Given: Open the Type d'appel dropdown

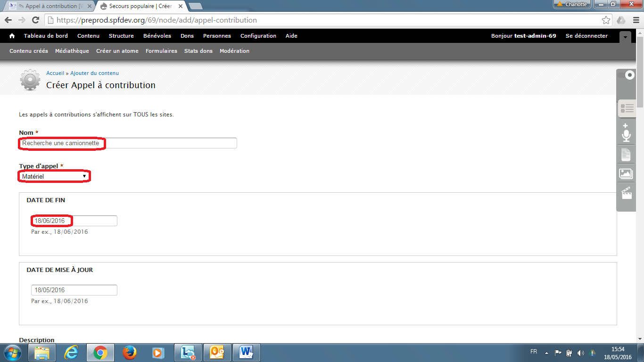Looking at the screenshot, I should click(54, 176).
